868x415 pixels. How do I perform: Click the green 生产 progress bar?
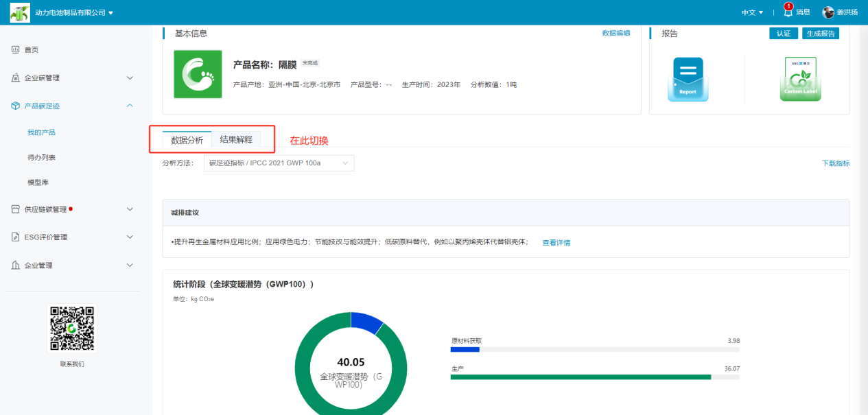click(580, 377)
